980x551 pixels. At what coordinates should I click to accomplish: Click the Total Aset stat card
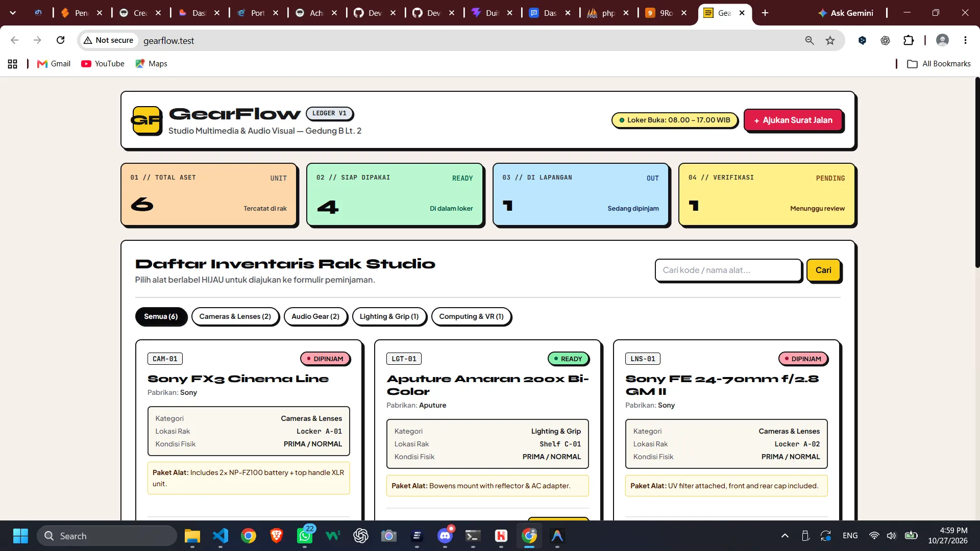[209, 194]
